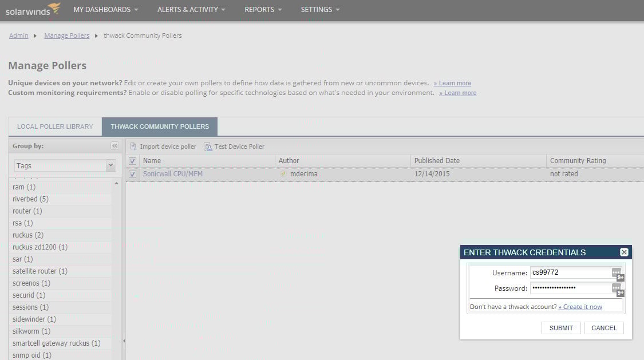Uncheck the Sonicwall CPU/MEM row checkbox

(132, 174)
